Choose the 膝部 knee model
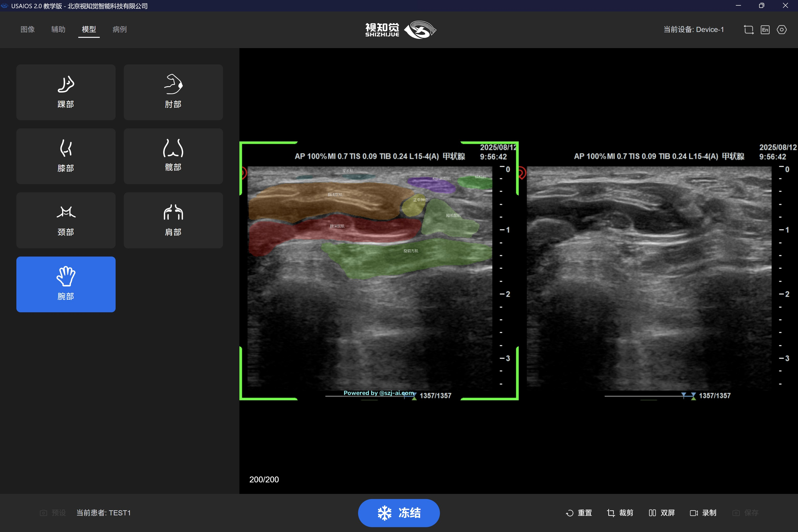The height and width of the screenshot is (532, 798). [x=66, y=156]
